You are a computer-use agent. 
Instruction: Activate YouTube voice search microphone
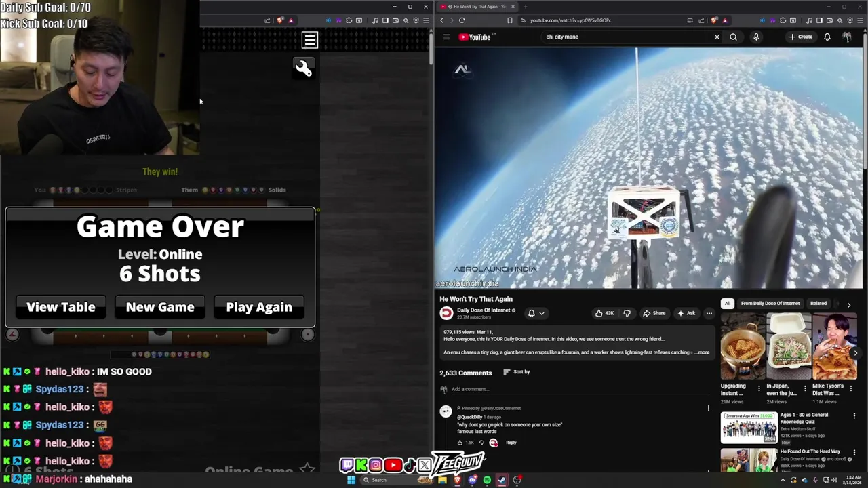(x=756, y=37)
